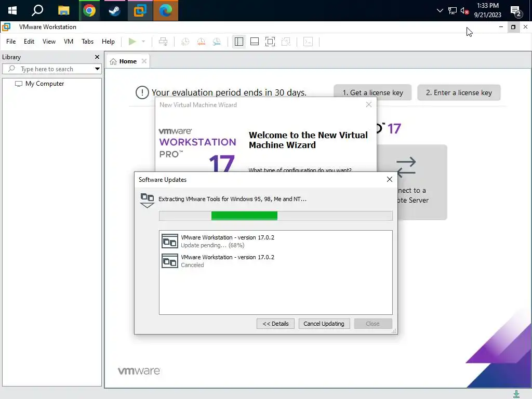The width and height of the screenshot is (532, 399).
Task: Close the Home tab
Action: tap(144, 61)
